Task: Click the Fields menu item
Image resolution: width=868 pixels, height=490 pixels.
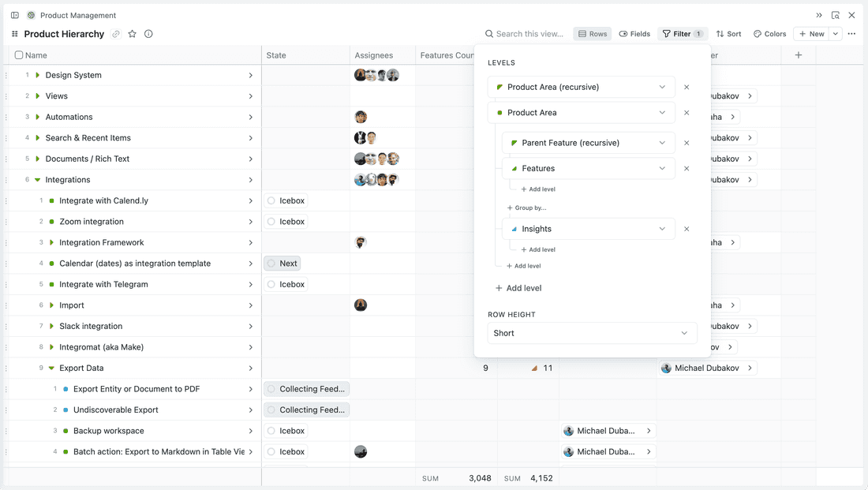Action: tap(634, 33)
